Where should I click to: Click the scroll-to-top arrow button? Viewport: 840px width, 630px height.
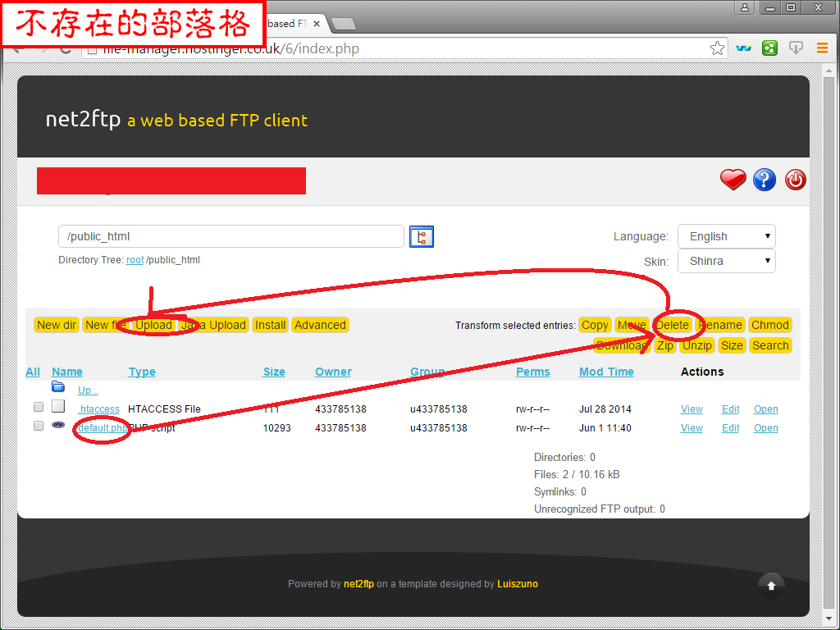tap(771, 586)
